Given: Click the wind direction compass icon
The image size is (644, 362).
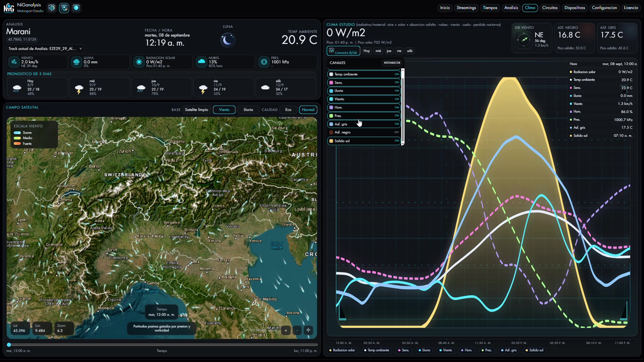Looking at the screenshot, I should click(x=524, y=40).
